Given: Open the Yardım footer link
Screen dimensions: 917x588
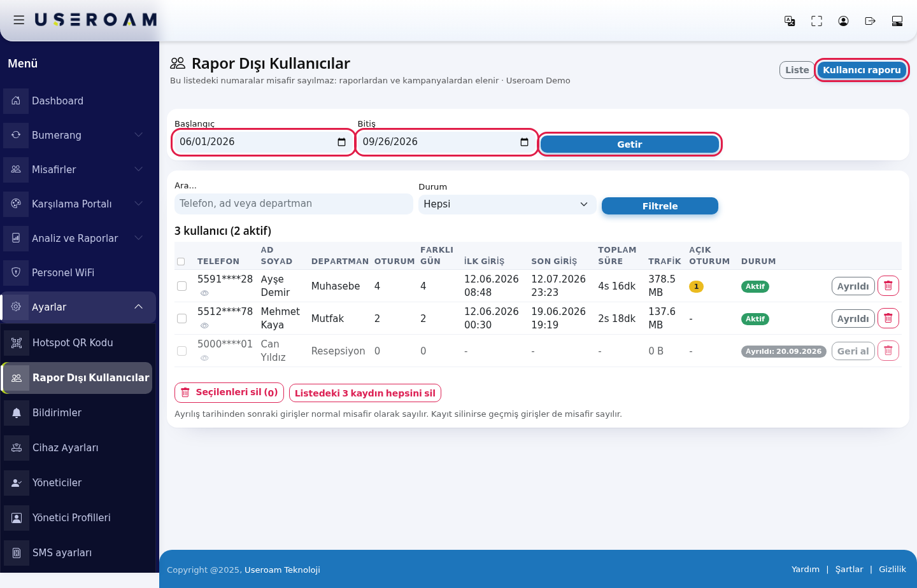Looking at the screenshot, I should pyautogui.click(x=806, y=569).
